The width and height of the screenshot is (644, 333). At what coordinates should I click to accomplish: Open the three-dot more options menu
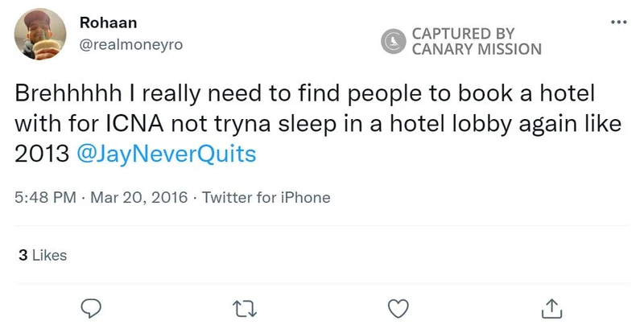click(x=618, y=22)
